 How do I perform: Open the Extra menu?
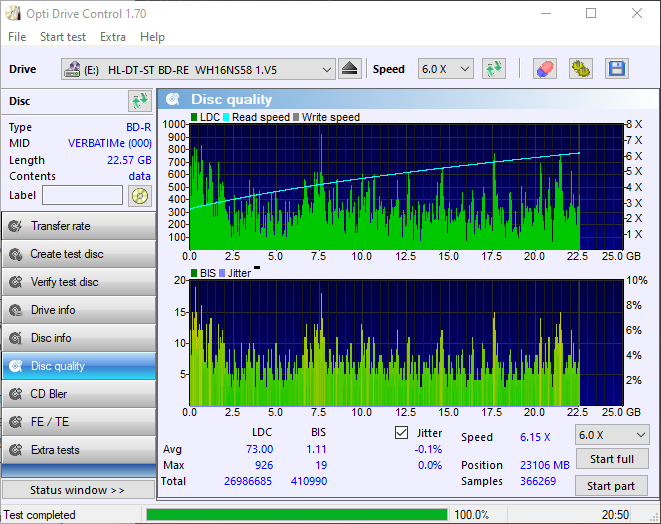(x=113, y=37)
